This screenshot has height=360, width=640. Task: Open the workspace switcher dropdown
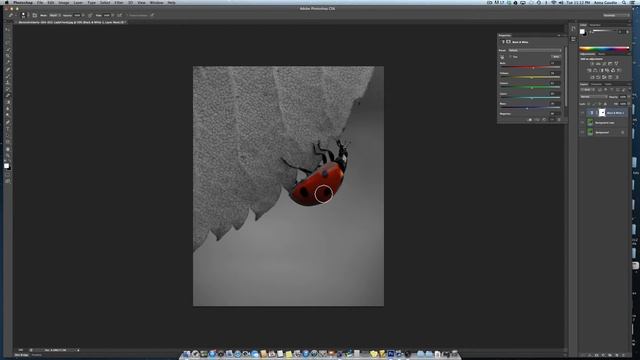[x=616, y=15]
